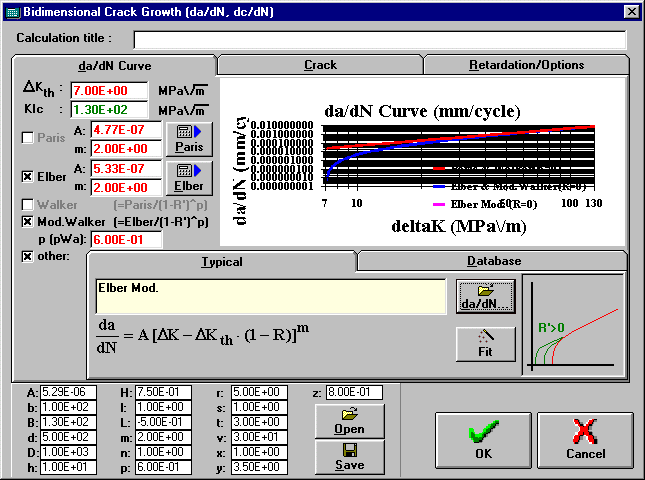Screen dimensions: 645x480
Task: Click the Elber calculator button
Action: click(188, 177)
